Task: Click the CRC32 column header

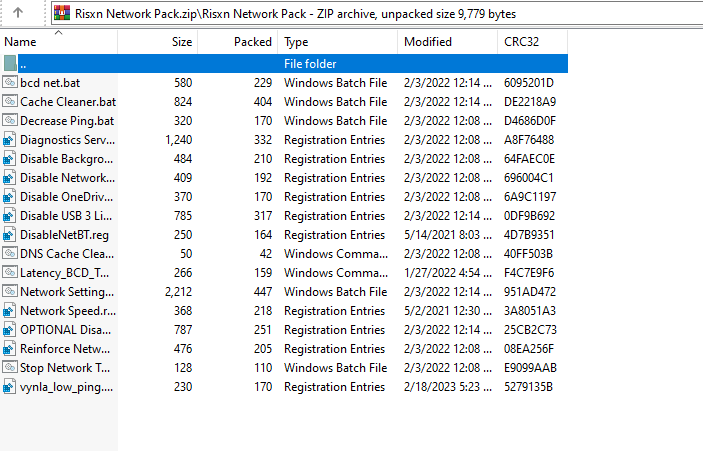Action: (x=524, y=43)
